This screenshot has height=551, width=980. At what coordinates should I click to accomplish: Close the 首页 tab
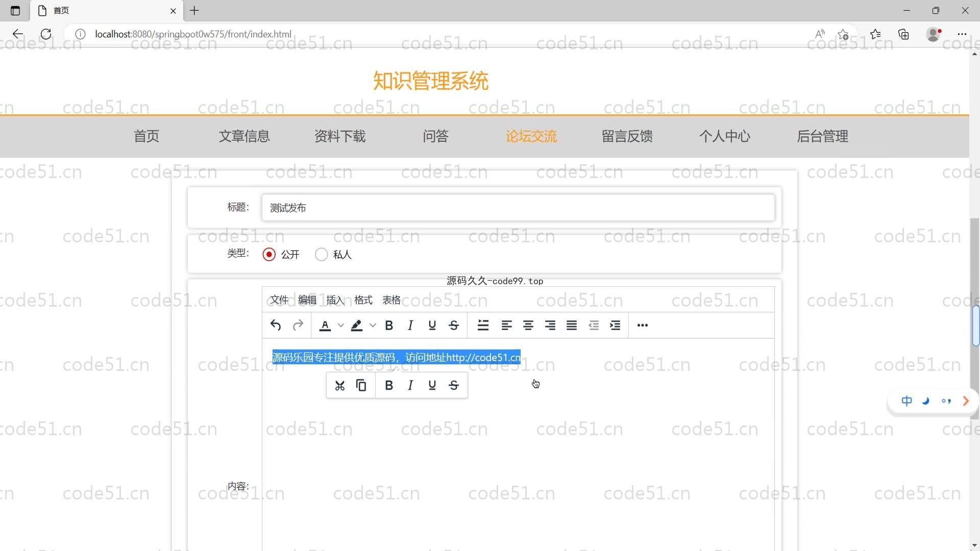pyautogui.click(x=173, y=10)
